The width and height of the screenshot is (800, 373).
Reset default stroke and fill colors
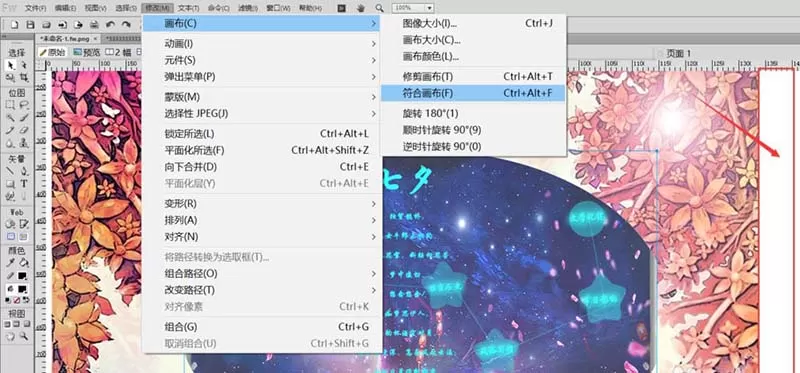(8, 300)
